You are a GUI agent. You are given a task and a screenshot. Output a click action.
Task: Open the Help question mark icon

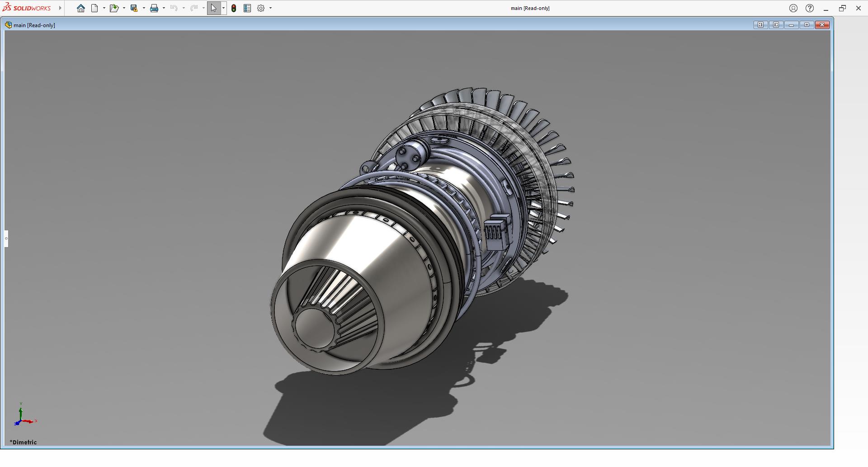coord(810,8)
